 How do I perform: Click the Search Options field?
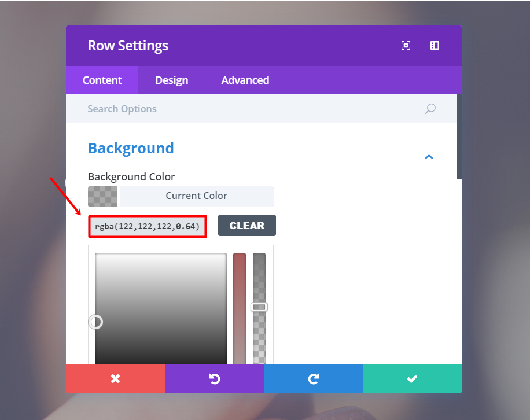[262, 109]
